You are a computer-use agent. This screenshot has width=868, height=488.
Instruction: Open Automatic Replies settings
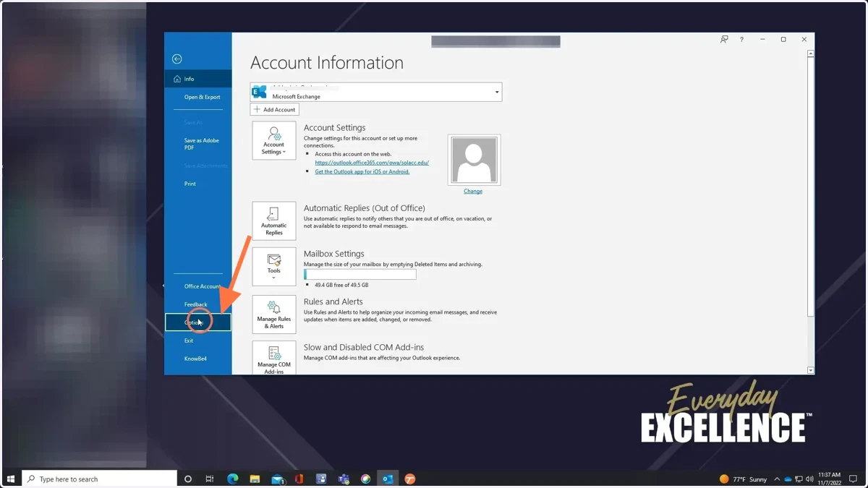[274, 221]
